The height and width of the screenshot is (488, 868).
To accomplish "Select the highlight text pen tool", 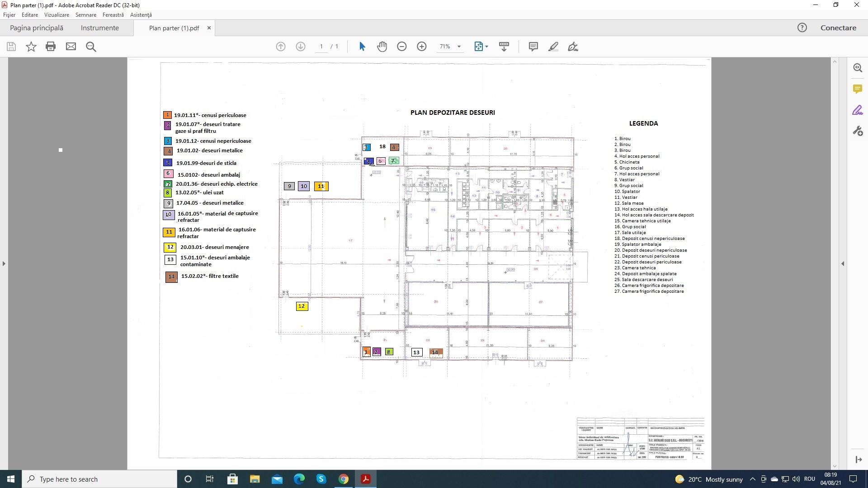I will click(553, 47).
